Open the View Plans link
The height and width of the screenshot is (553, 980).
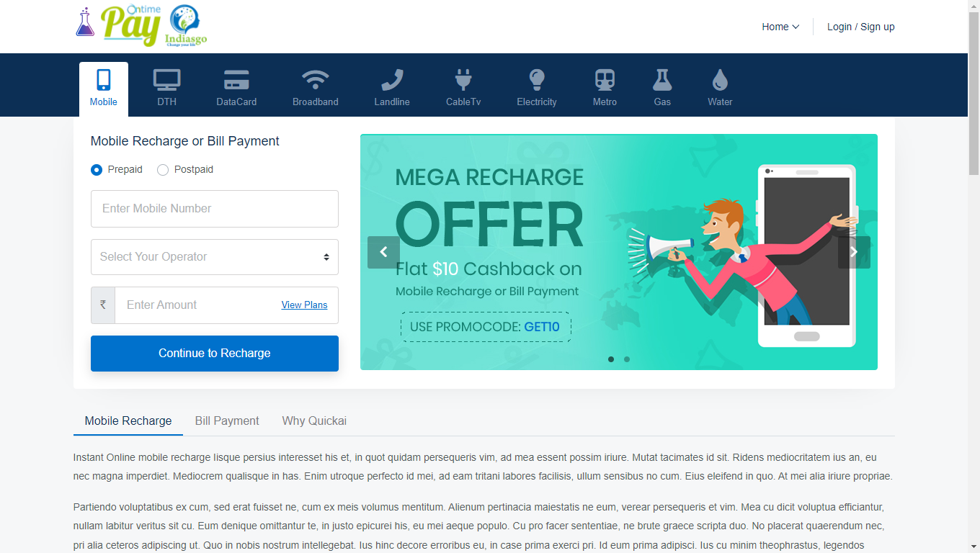click(x=304, y=305)
